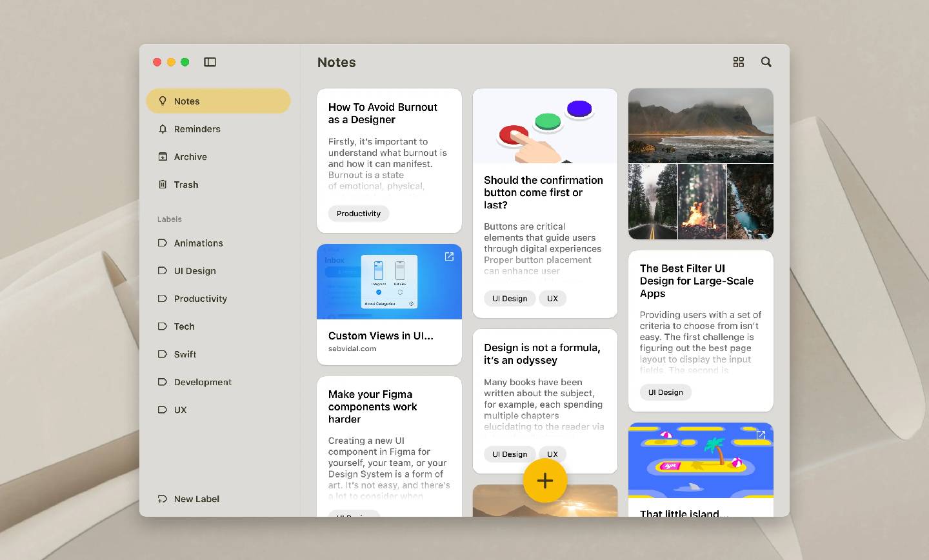Open search with magnifier icon
929x560 pixels.
coord(766,62)
